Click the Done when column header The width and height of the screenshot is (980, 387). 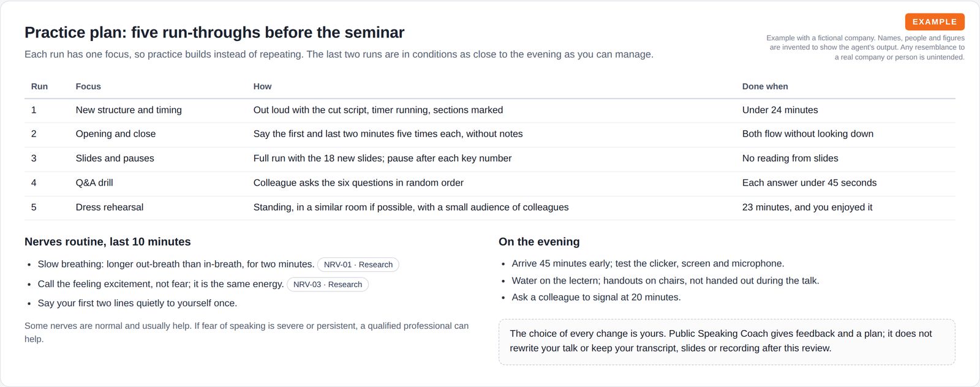pyautogui.click(x=765, y=86)
